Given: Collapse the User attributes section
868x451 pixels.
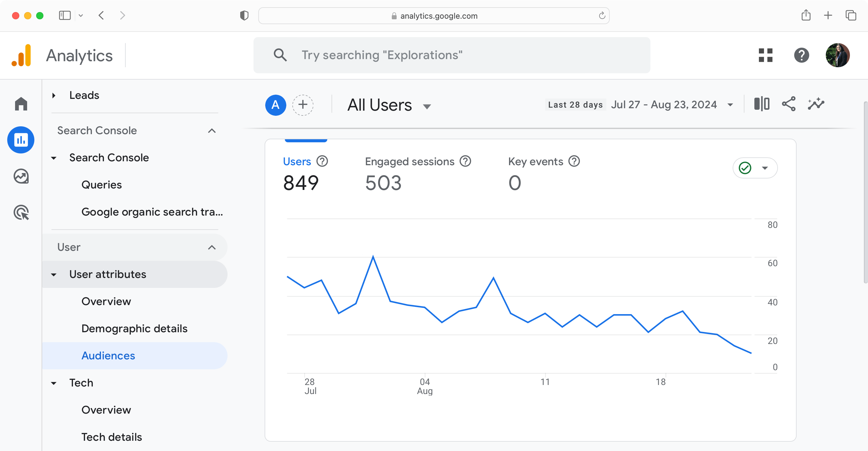Looking at the screenshot, I should point(53,274).
